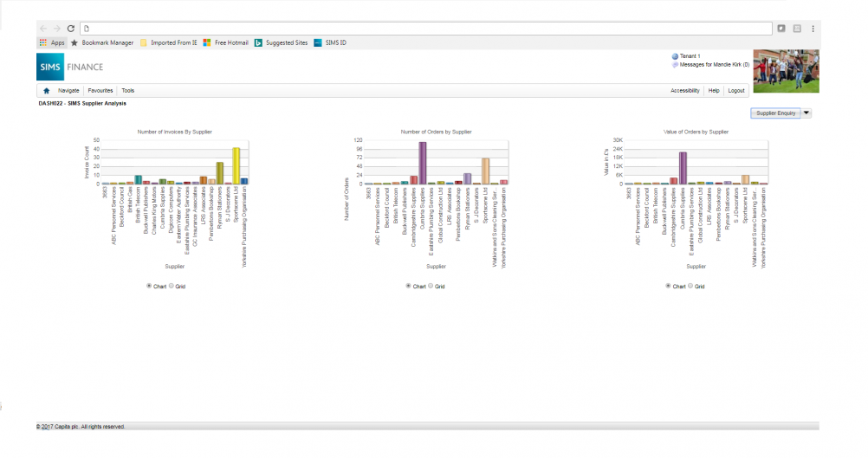Click the Supplier Enquiry button

pyautogui.click(x=775, y=113)
